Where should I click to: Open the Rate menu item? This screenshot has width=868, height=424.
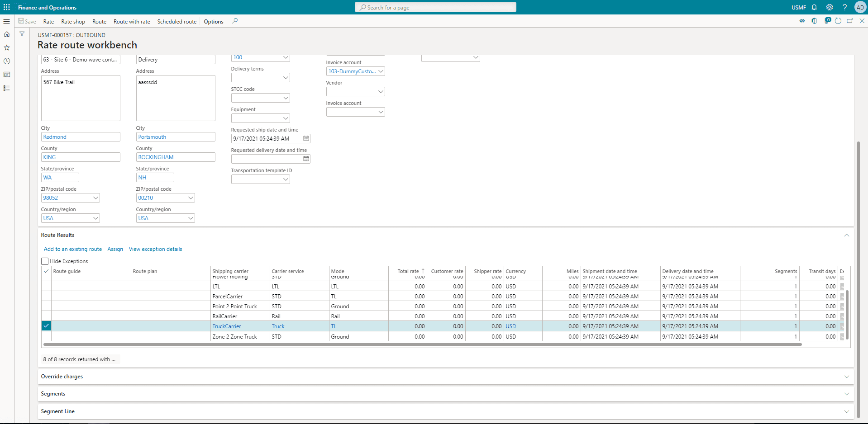(48, 21)
